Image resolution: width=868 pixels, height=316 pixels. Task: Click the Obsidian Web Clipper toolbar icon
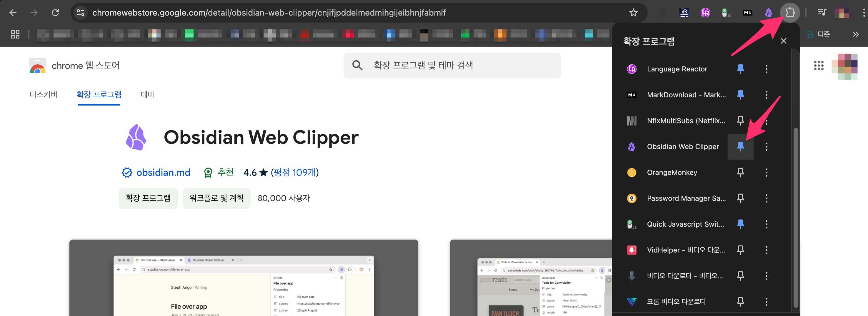click(769, 13)
